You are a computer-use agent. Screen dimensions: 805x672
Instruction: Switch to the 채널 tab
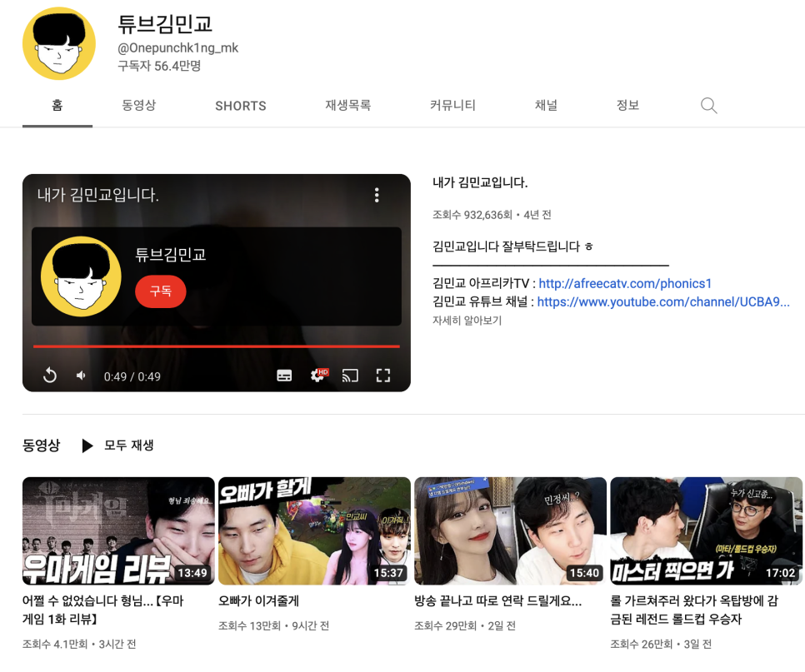click(x=546, y=105)
